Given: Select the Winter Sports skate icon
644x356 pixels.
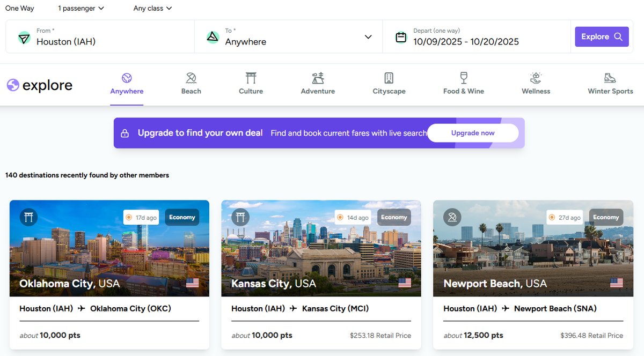Looking at the screenshot, I should [610, 78].
